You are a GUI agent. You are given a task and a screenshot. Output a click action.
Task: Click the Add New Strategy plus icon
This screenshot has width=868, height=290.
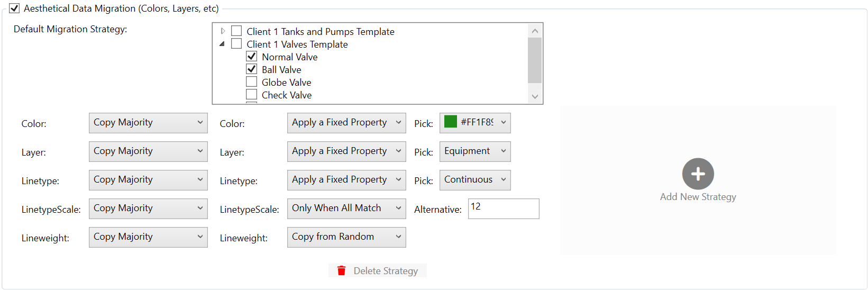[698, 174]
